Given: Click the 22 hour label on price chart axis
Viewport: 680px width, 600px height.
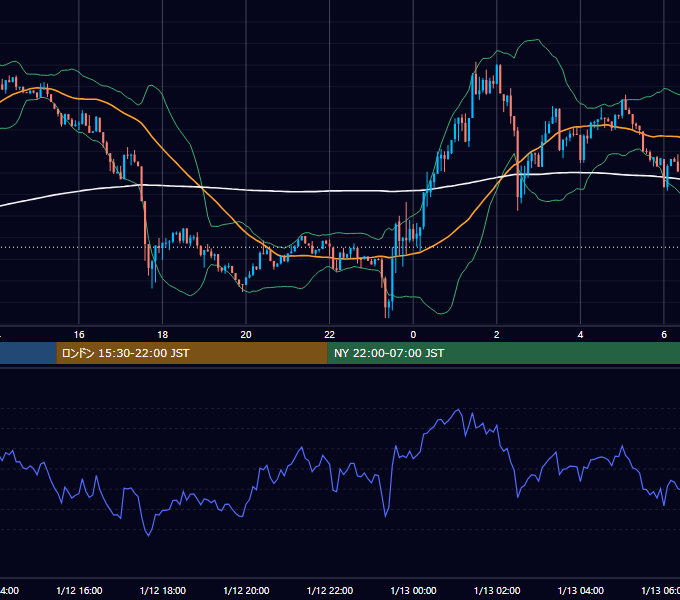Looking at the screenshot, I should tap(330, 335).
